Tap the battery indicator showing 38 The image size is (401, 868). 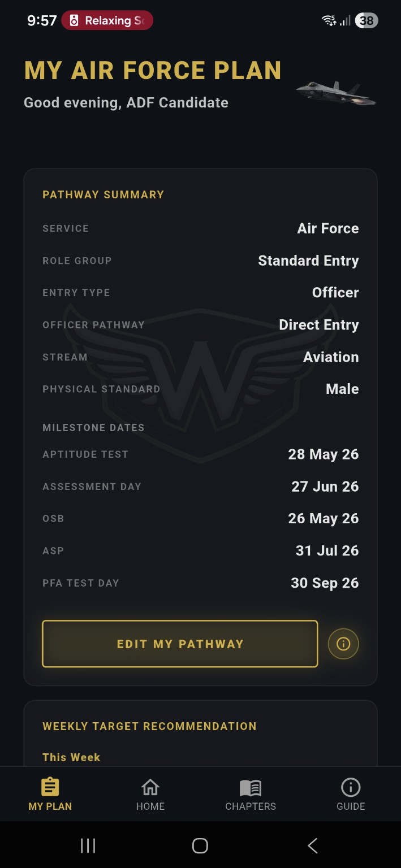366,20
